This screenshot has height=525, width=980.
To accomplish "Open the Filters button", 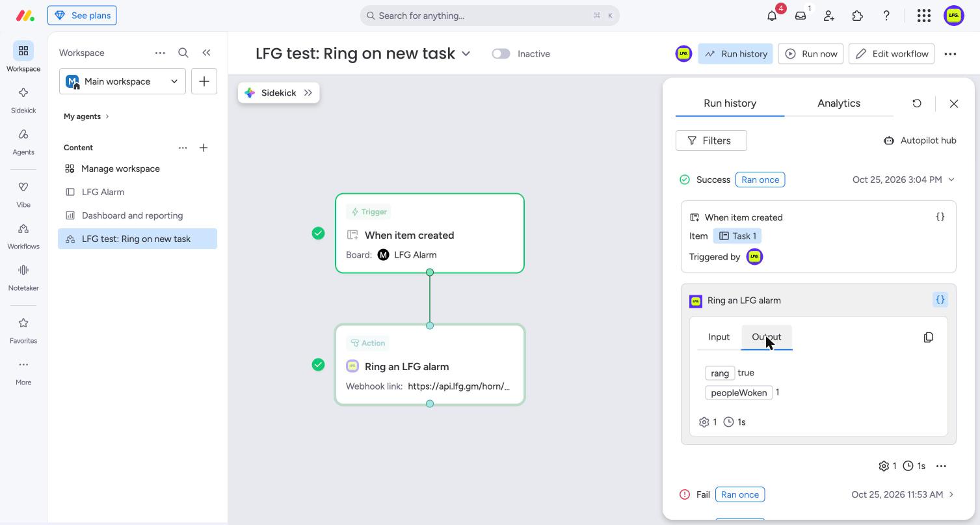I will tap(711, 141).
